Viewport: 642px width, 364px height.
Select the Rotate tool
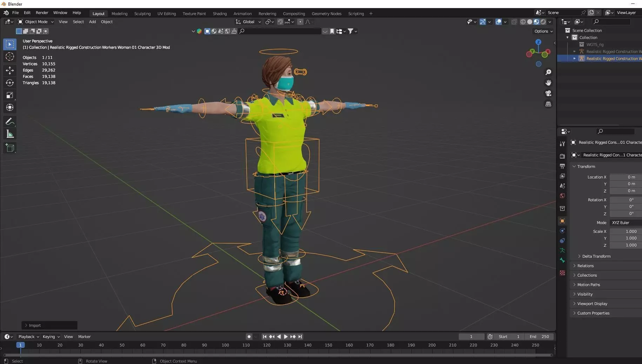[10, 83]
